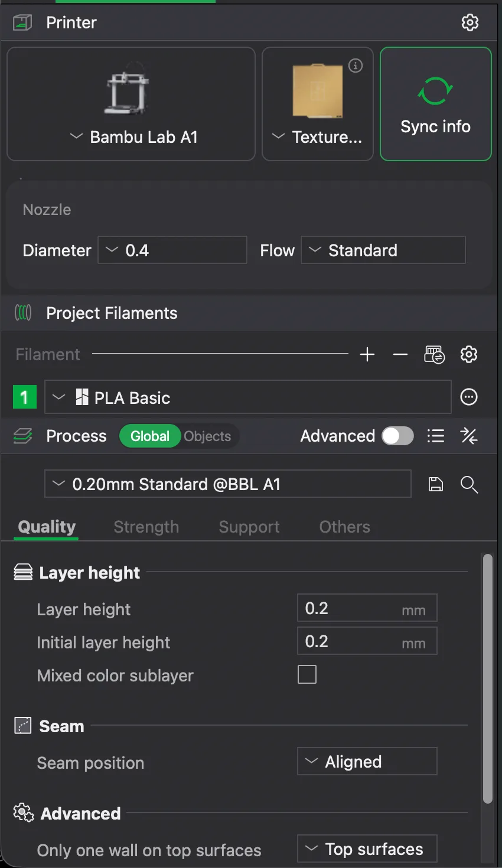
Task: Click the Layer height section icon
Action: pyautogui.click(x=23, y=572)
